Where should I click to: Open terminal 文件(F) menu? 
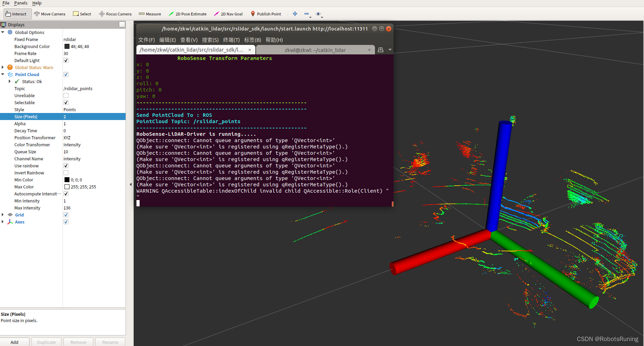tap(146, 40)
